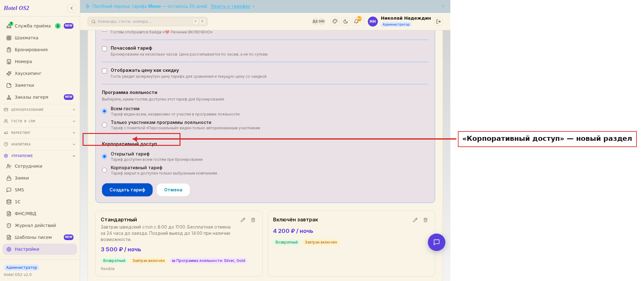644x281 pixels.
Task: Click the Создать тариф button
Action: (x=127, y=190)
